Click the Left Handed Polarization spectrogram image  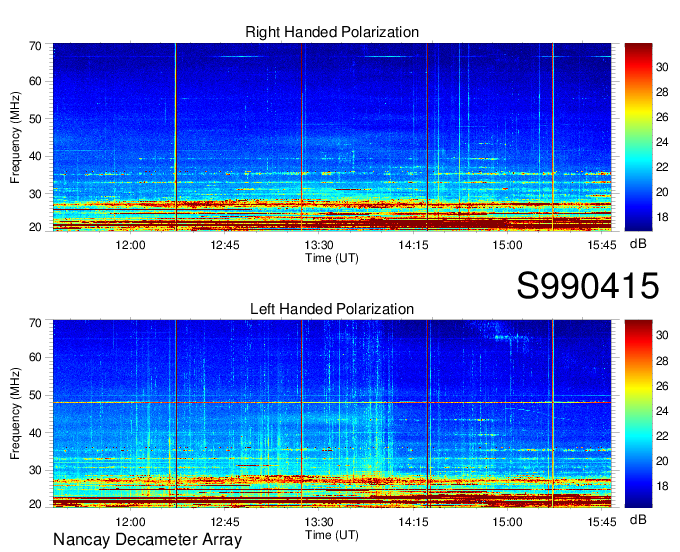332,414
